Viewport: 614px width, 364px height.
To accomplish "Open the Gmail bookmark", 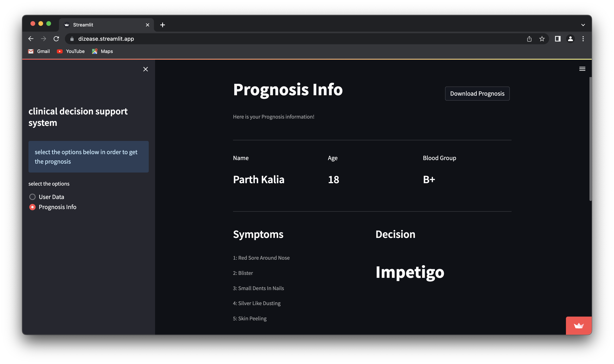I will click(x=39, y=51).
